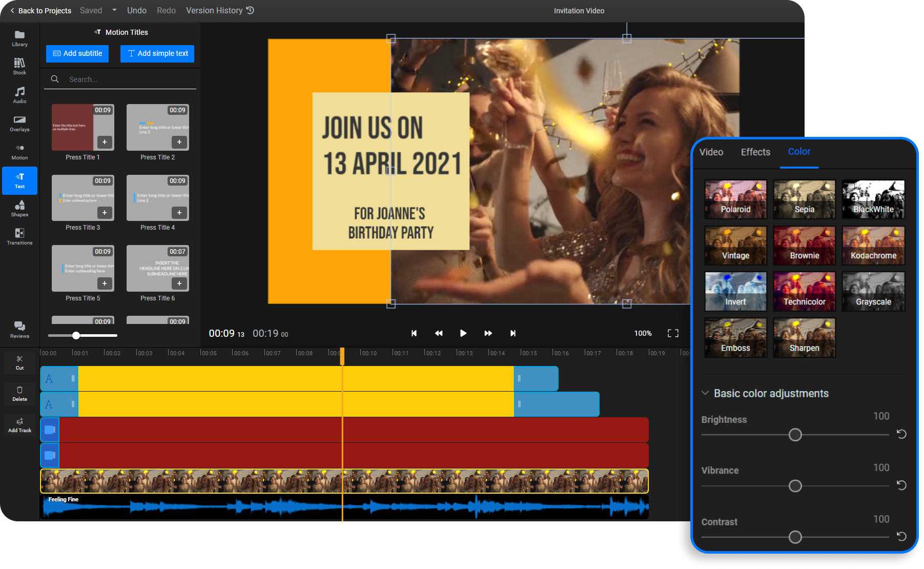This screenshot has height=569, width=924.
Task: Open the Motion panel
Action: [19, 152]
